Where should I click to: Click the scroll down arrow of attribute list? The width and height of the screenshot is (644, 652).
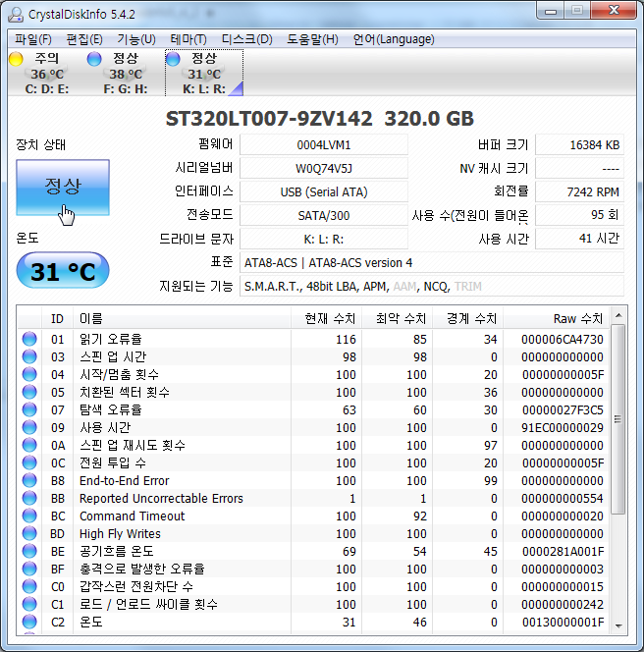(618, 625)
